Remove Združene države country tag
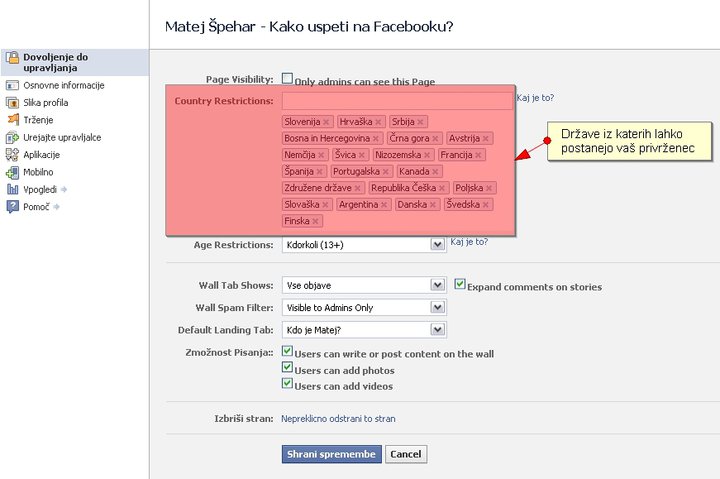 click(358, 188)
